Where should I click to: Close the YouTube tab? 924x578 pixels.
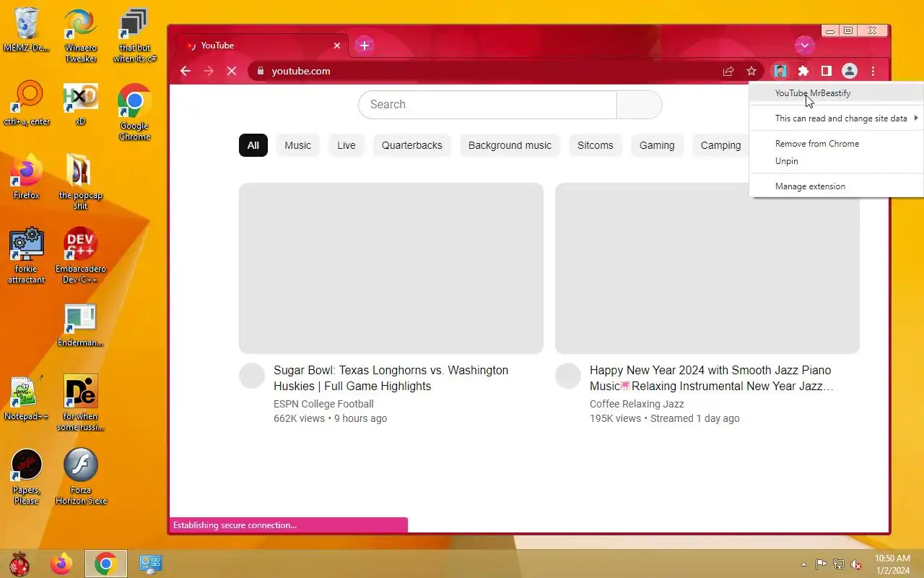[336, 46]
